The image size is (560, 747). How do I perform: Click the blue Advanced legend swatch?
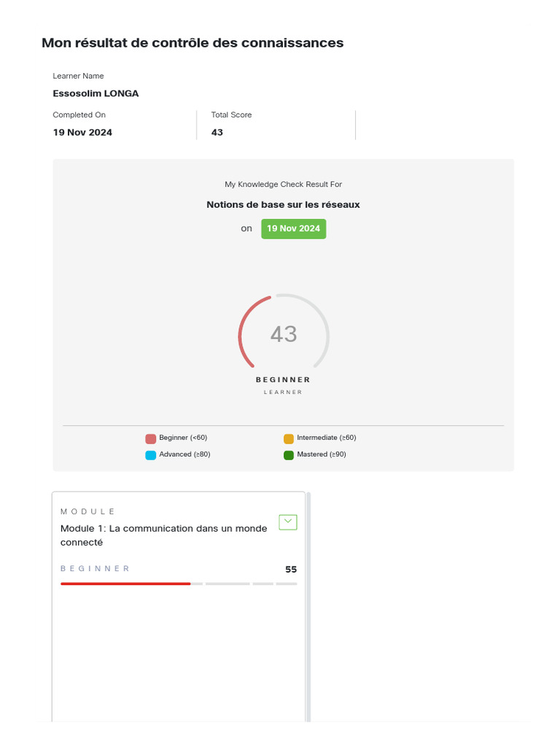point(150,455)
